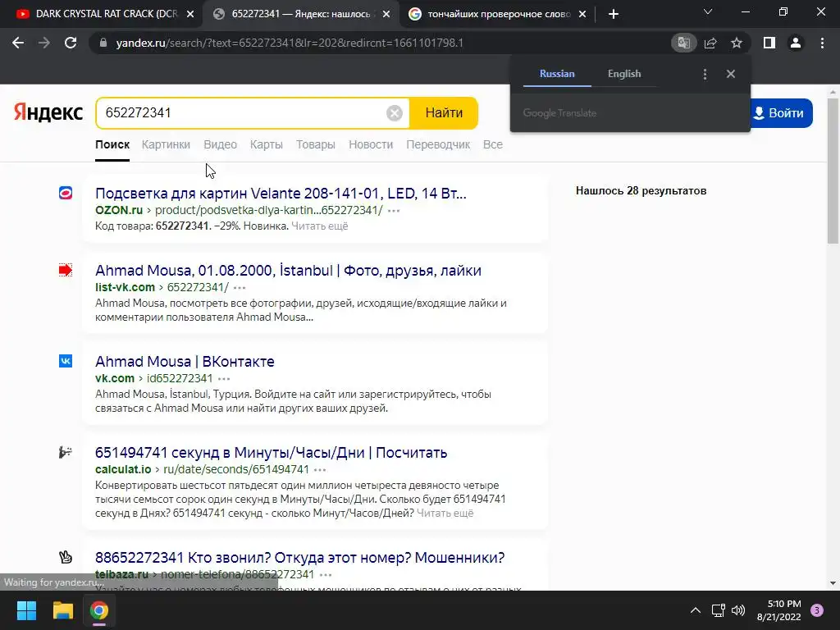This screenshot has width=840, height=630.
Task: Expand the Все categories menu
Action: click(x=493, y=144)
